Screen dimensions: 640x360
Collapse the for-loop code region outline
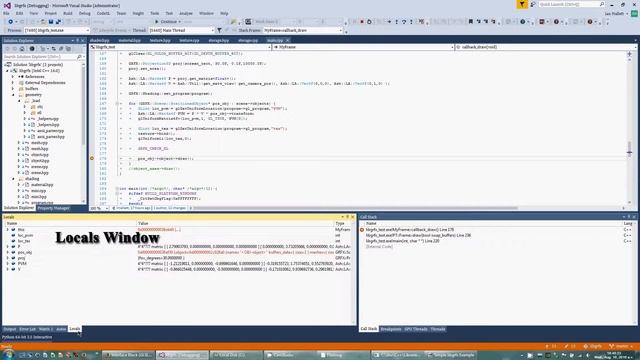click(x=117, y=103)
